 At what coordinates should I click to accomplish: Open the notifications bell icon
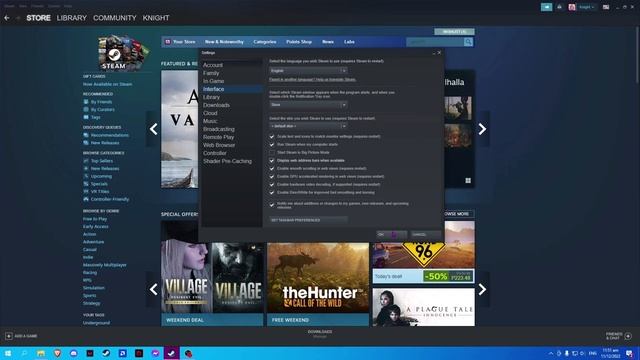[x=559, y=7]
